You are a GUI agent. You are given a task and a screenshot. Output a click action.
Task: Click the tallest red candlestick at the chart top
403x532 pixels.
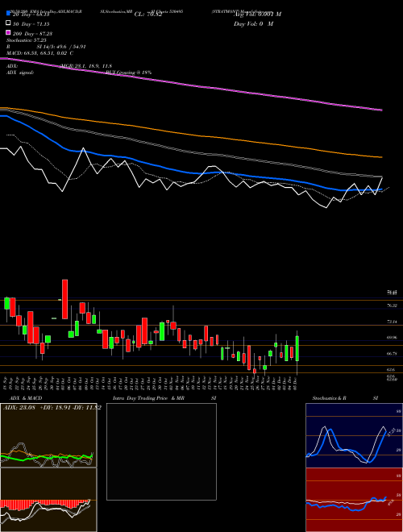pyautogui.click(x=64, y=299)
